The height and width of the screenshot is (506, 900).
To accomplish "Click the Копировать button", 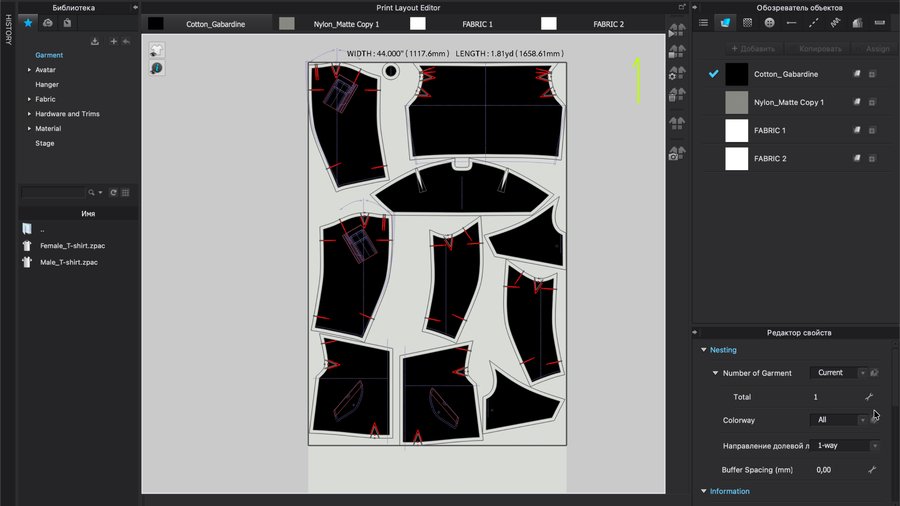I will pyautogui.click(x=819, y=48).
